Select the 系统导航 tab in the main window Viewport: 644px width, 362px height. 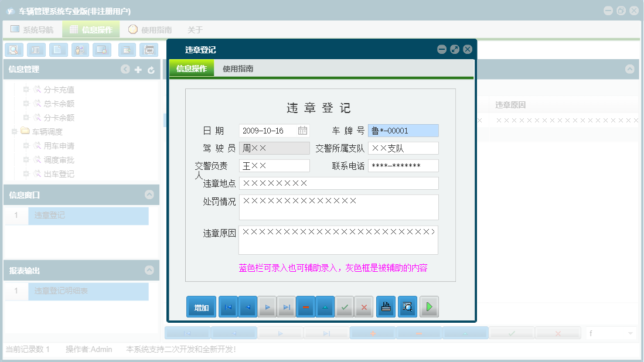(x=31, y=29)
